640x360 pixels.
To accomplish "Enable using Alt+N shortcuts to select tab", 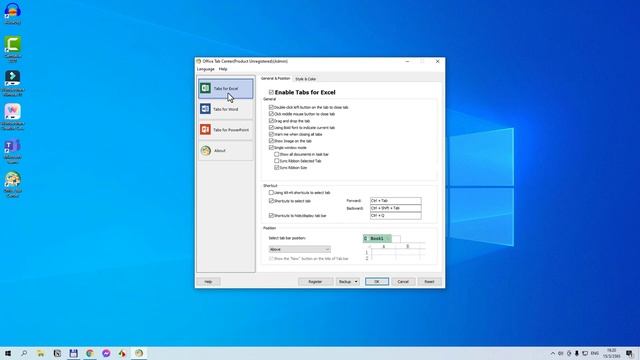I will pos(271,192).
